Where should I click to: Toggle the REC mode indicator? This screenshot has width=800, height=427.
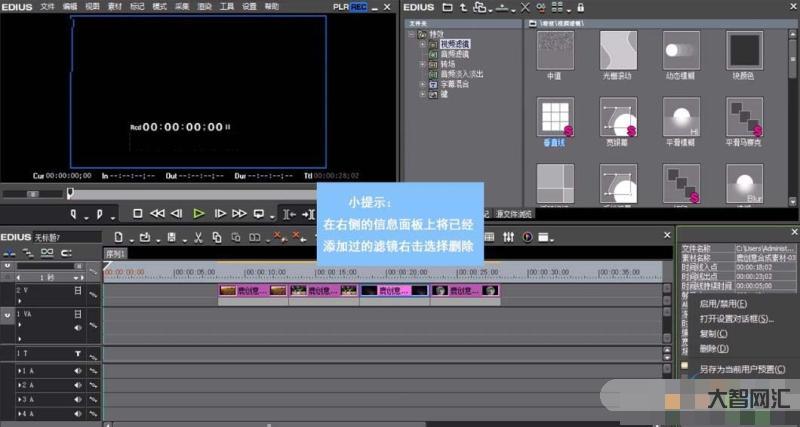(x=359, y=7)
